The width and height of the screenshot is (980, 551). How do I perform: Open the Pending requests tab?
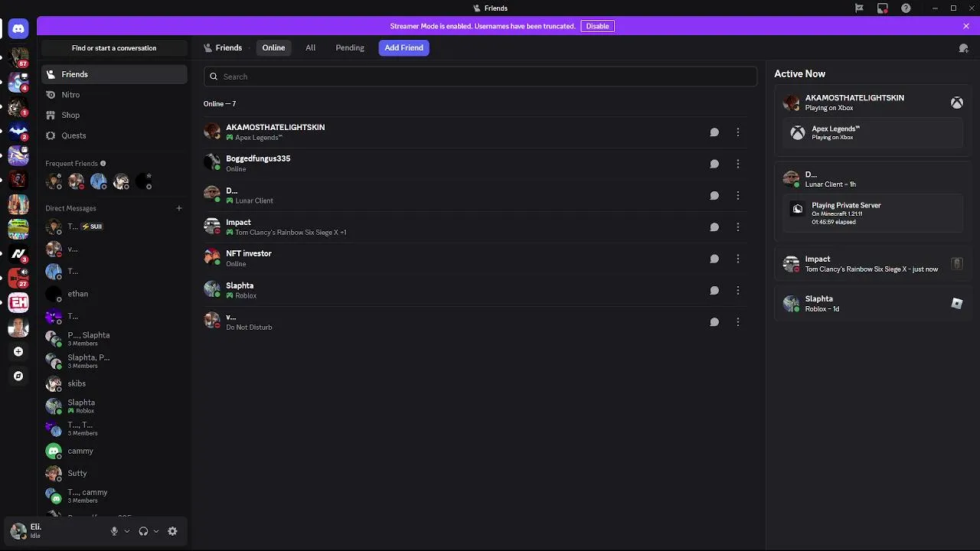tap(350, 47)
